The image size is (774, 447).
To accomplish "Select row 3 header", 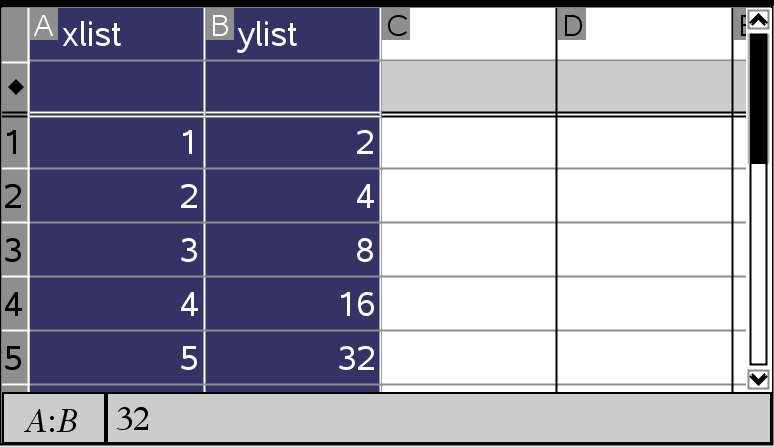I will point(14,249).
